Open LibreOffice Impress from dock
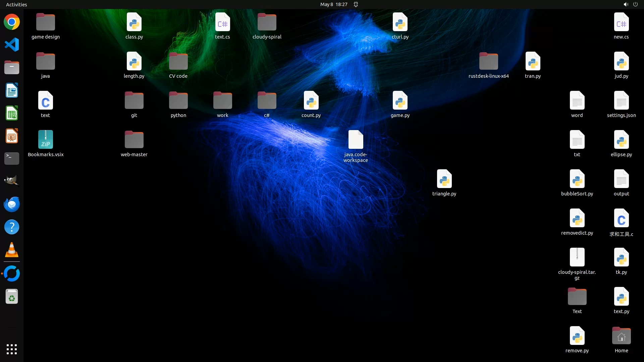This screenshot has height=362, width=644. (x=12, y=136)
